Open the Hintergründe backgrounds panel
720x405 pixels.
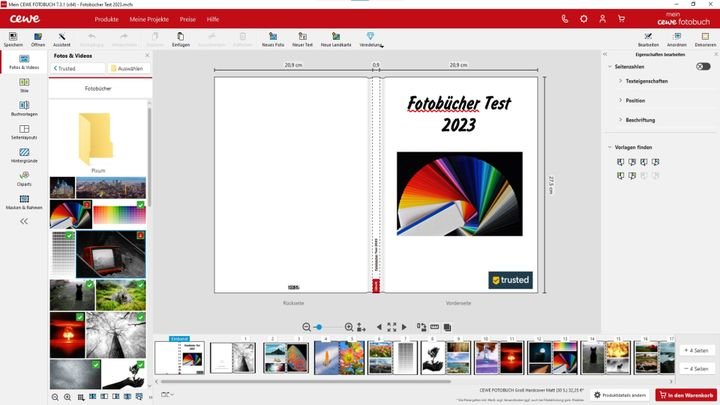[23, 156]
